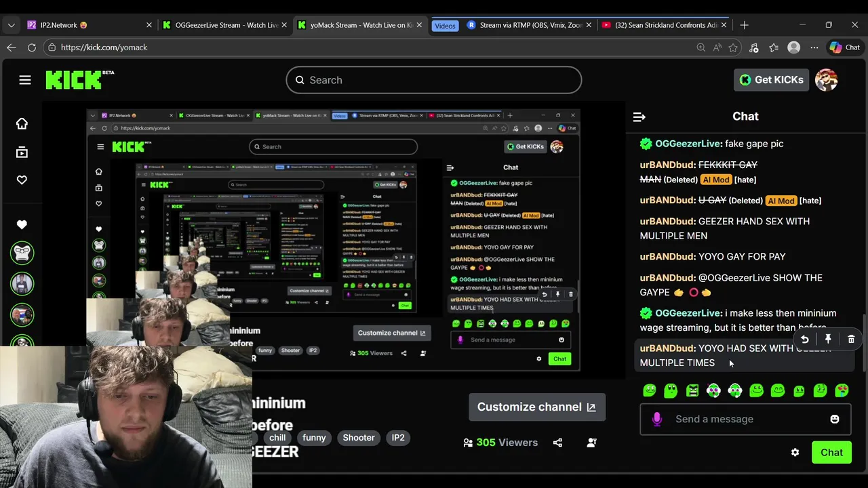This screenshot has width=868, height=488.
Task: Focus the Send a message input
Action: coord(745,419)
